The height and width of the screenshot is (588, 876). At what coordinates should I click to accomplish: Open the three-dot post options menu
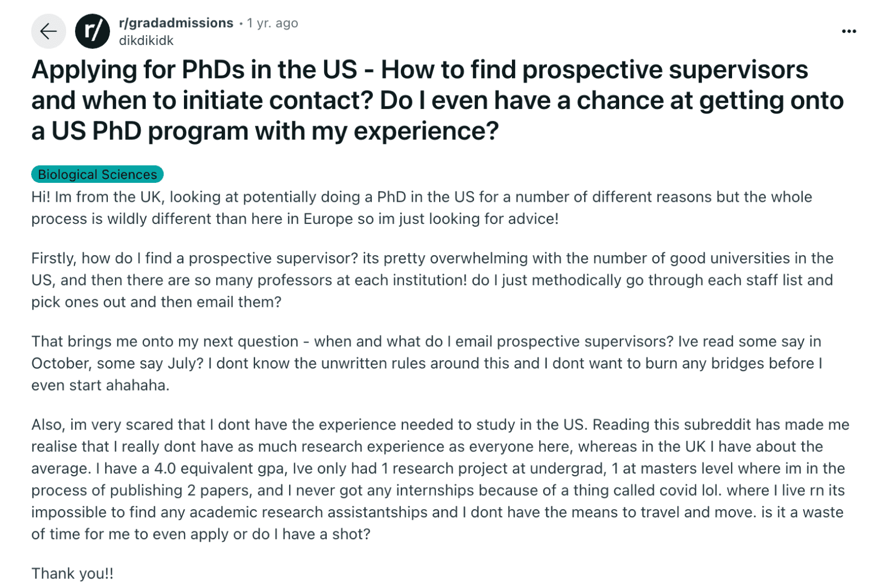coord(849,31)
